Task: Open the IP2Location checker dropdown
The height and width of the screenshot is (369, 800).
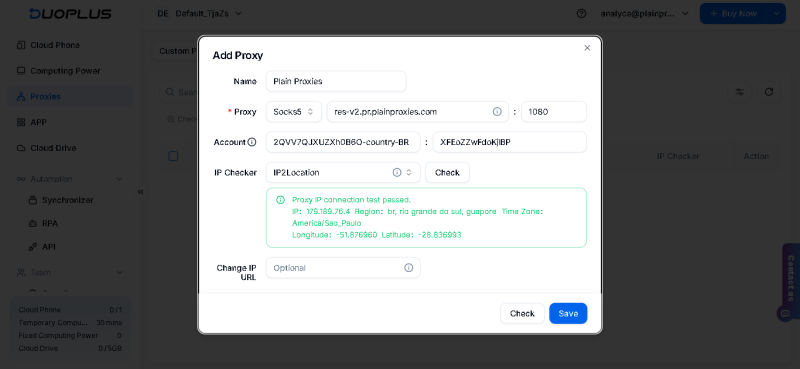Action: [x=343, y=173]
